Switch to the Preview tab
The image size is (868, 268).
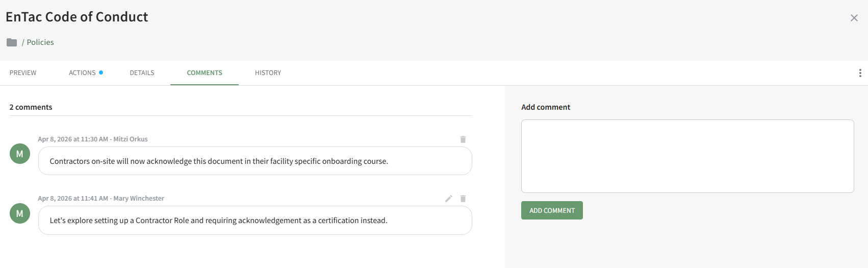coord(23,73)
